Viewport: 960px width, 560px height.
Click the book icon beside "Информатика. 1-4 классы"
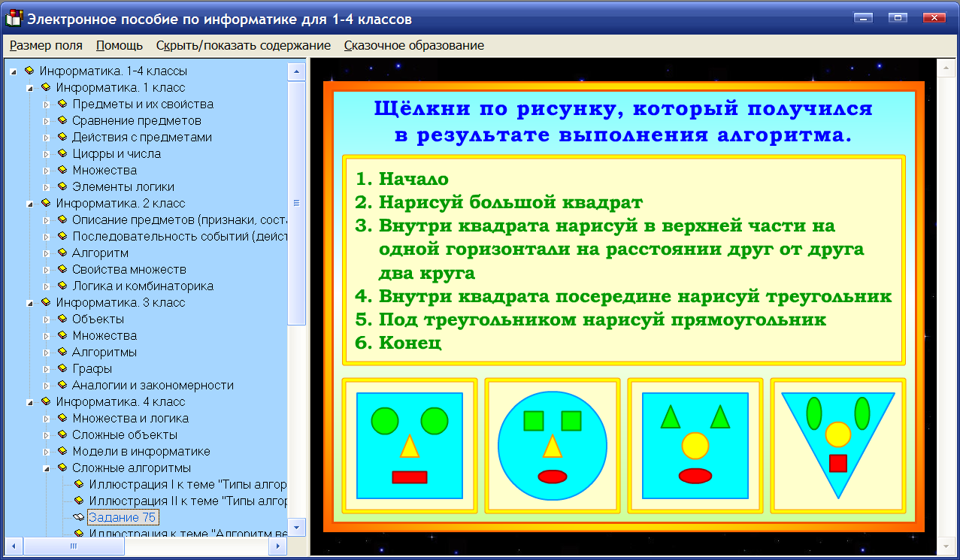coord(30,71)
